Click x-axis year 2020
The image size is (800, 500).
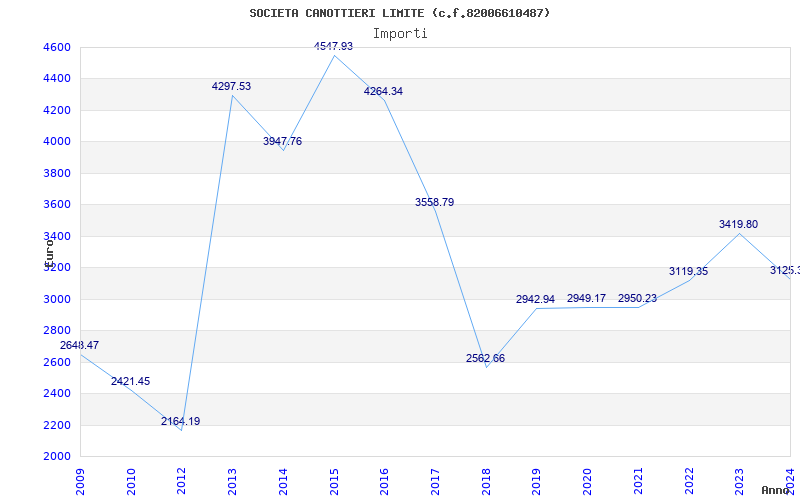pos(587,482)
